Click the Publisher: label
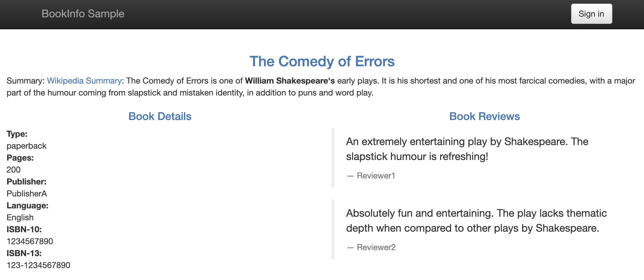Viewport: 644px width, 280px height. (27, 182)
